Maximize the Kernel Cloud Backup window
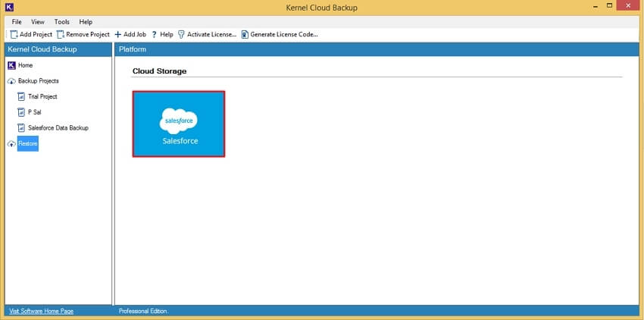 coord(610,6)
